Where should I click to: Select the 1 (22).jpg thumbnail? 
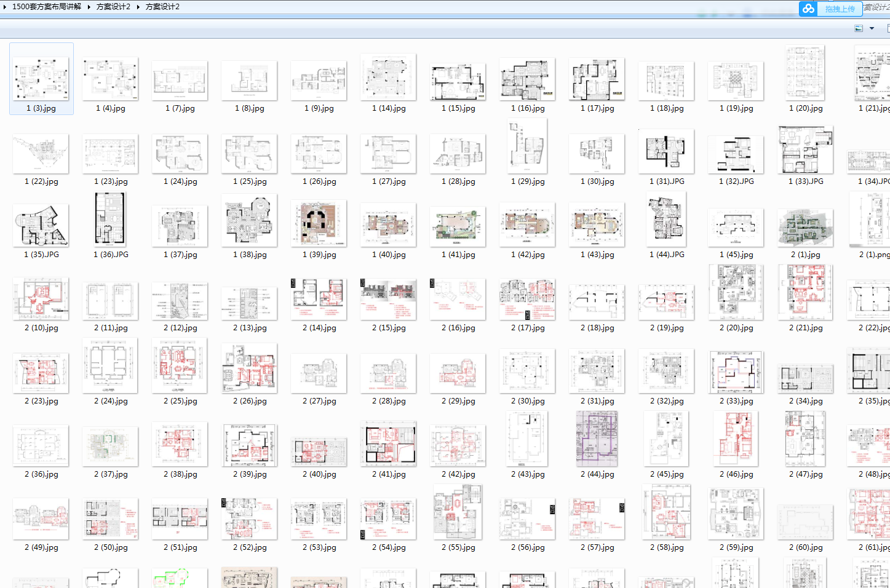(41, 154)
